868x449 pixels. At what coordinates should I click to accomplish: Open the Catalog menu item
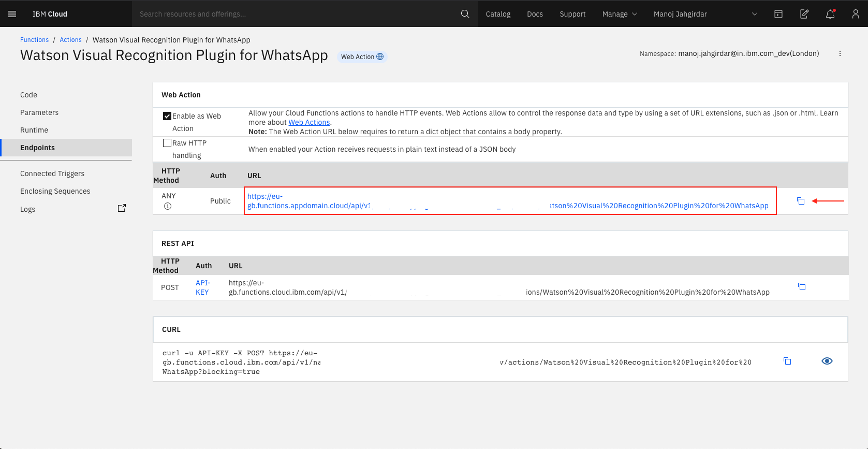(498, 14)
